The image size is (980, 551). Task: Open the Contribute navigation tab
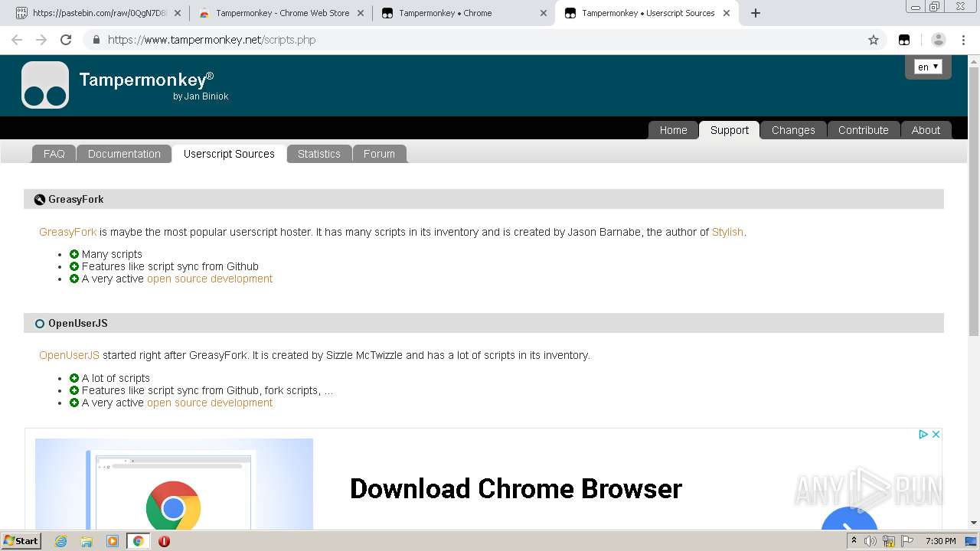[x=863, y=130]
